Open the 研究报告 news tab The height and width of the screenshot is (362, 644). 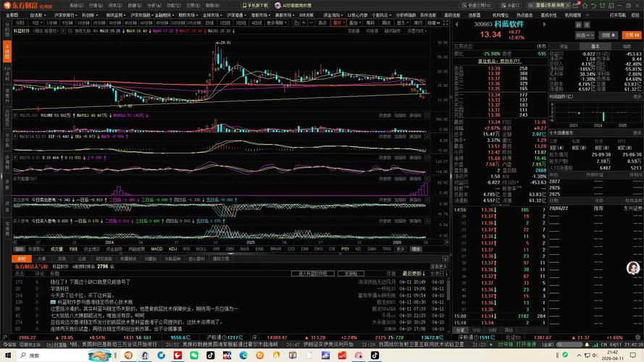[x=104, y=259]
